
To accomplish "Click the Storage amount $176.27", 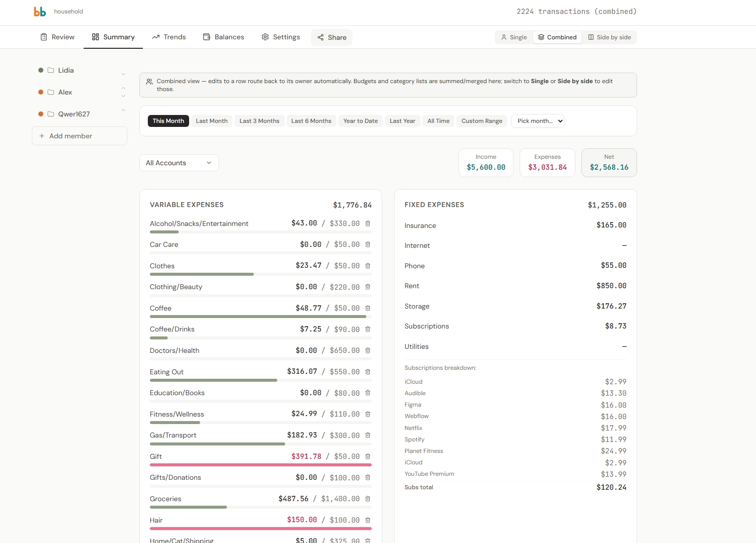I will 612,306.
